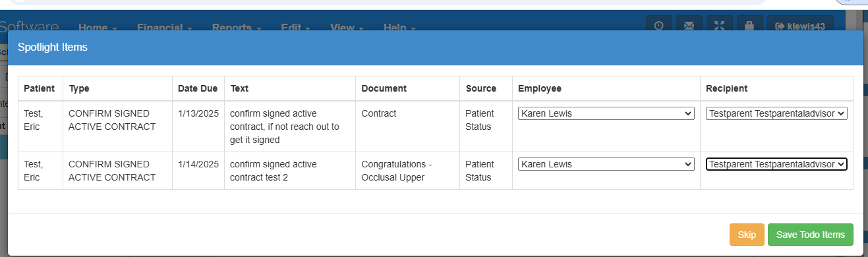Screen dimensions: 868x257
Task: Open Recipient dropdown for second row
Action: [776, 164]
